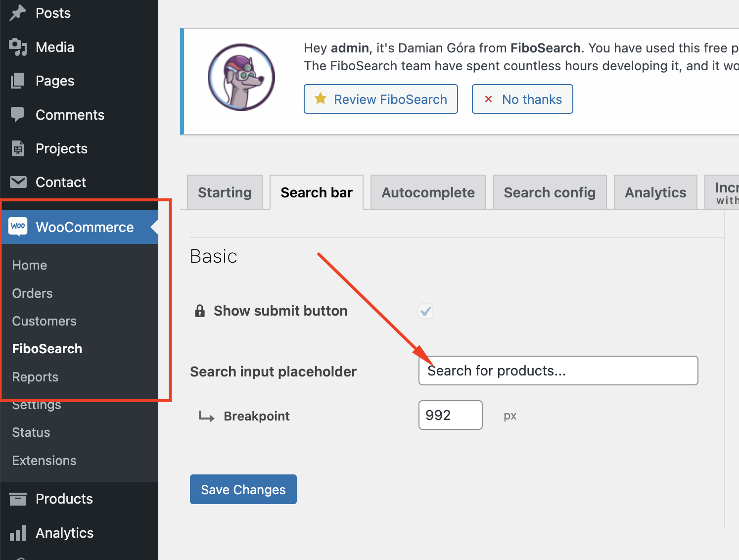
Task: Open the Products menu
Action: click(x=79, y=499)
